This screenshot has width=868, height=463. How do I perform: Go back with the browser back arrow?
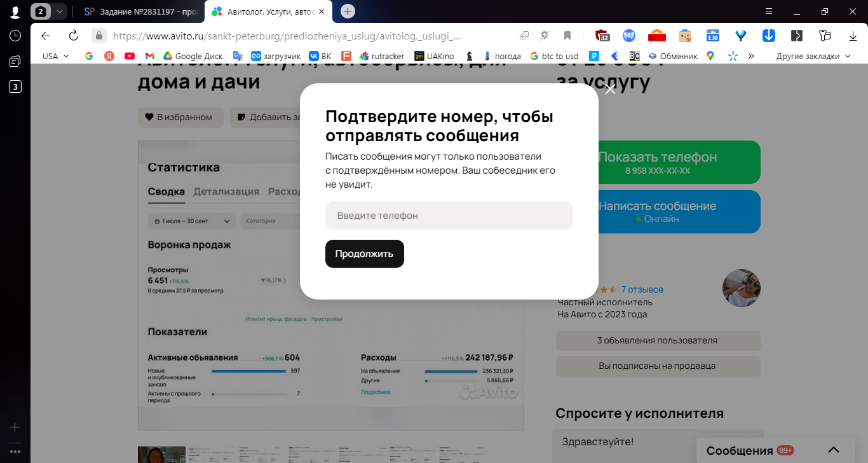coord(46,36)
